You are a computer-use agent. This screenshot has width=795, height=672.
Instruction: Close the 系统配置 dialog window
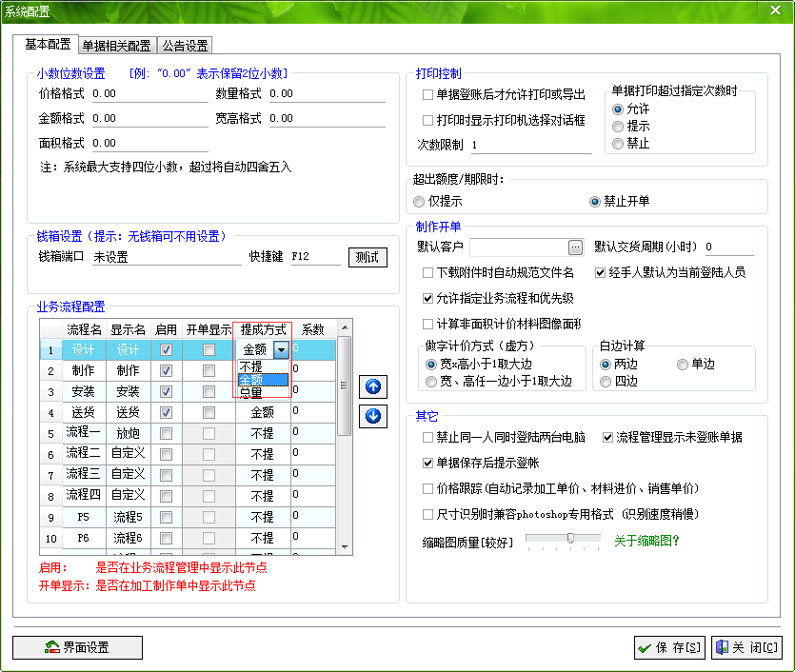click(x=776, y=10)
